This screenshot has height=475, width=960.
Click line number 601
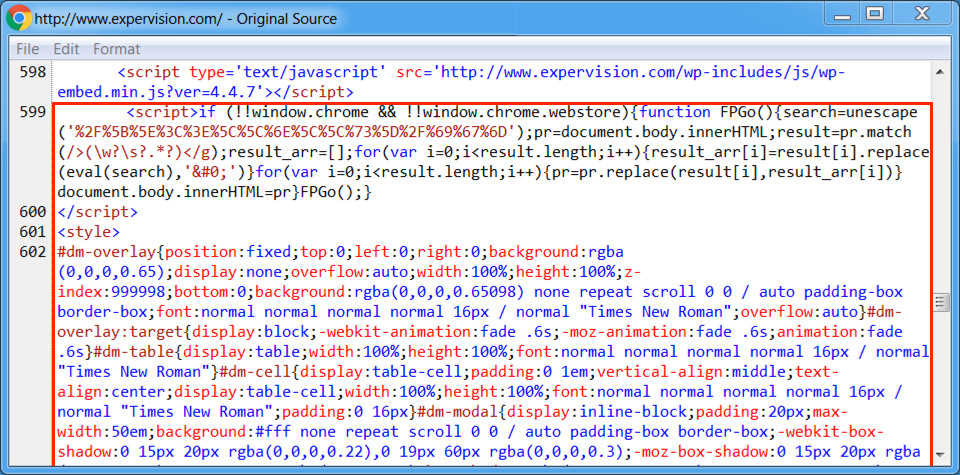[33, 232]
